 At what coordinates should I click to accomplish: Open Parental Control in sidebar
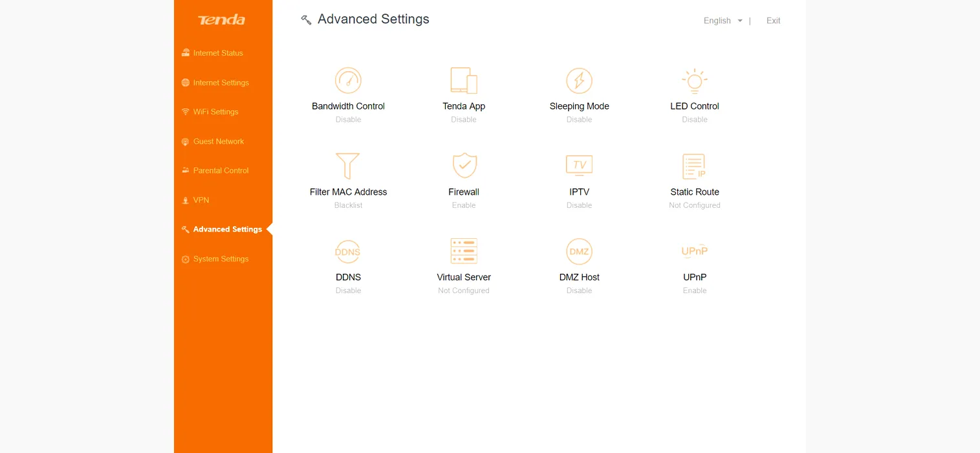pyautogui.click(x=221, y=171)
